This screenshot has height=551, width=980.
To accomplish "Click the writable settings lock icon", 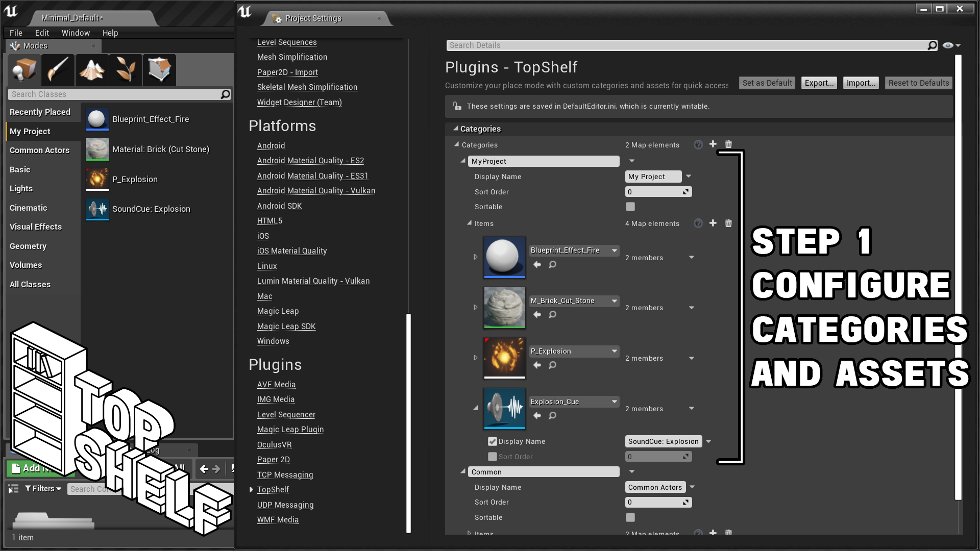I will [x=457, y=106].
